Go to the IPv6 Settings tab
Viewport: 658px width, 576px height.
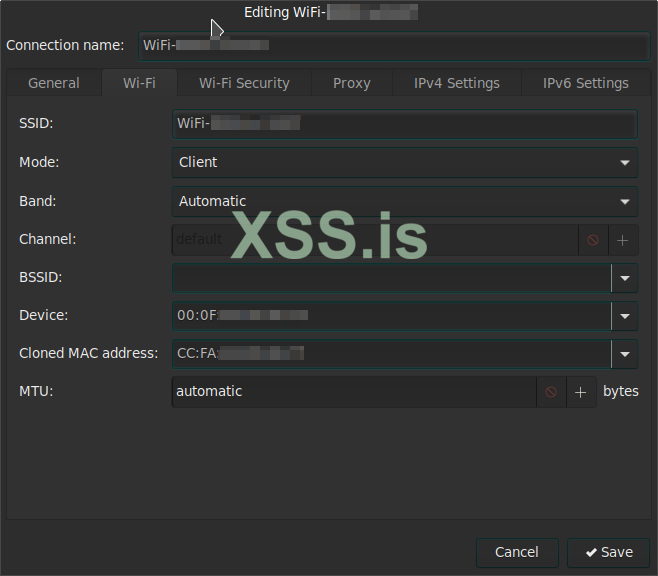(585, 83)
